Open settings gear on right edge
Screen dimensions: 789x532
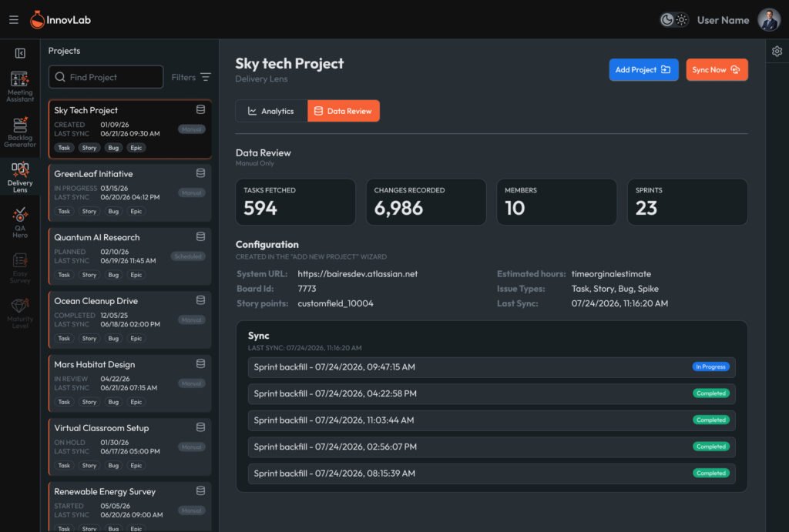tap(777, 52)
